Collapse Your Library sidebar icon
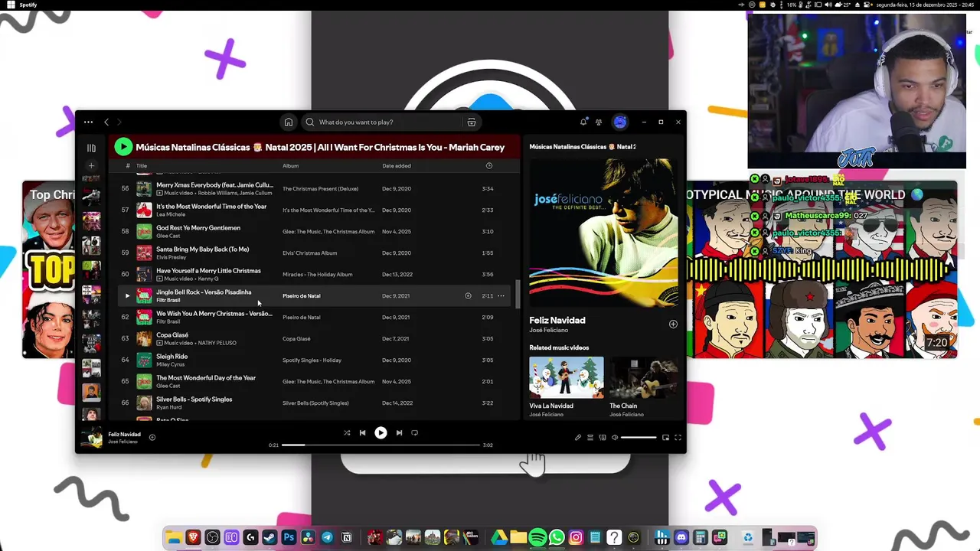This screenshot has width=980, height=551. [91, 148]
